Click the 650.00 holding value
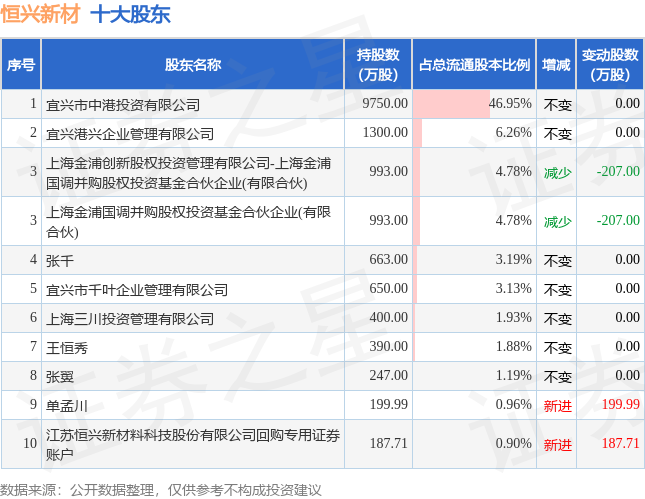Viewport: 645px width, 499px height. pos(388,288)
